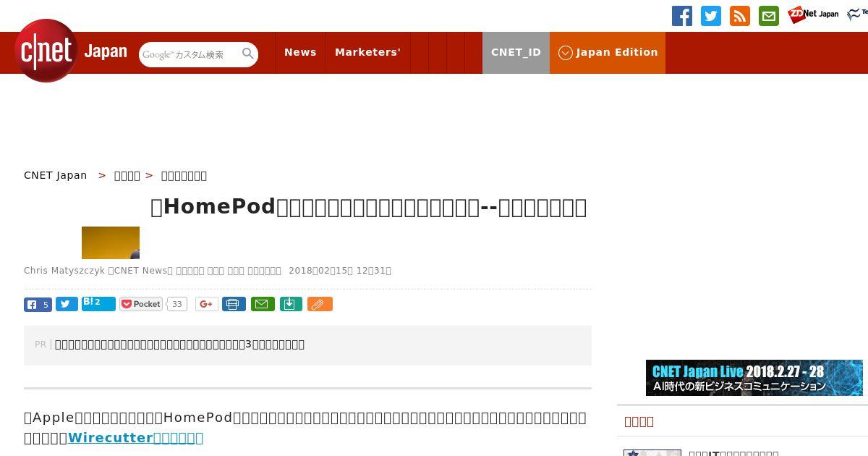This screenshot has height=456, width=868.
Task: Open the article thumbnail image
Action: tap(111, 242)
